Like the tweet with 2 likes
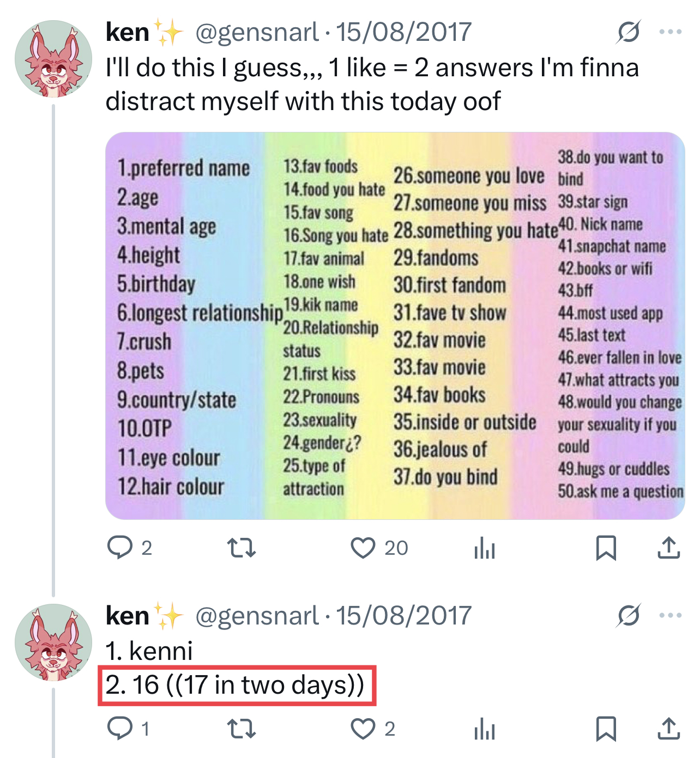The height and width of the screenshot is (758, 700). click(363, 729)
